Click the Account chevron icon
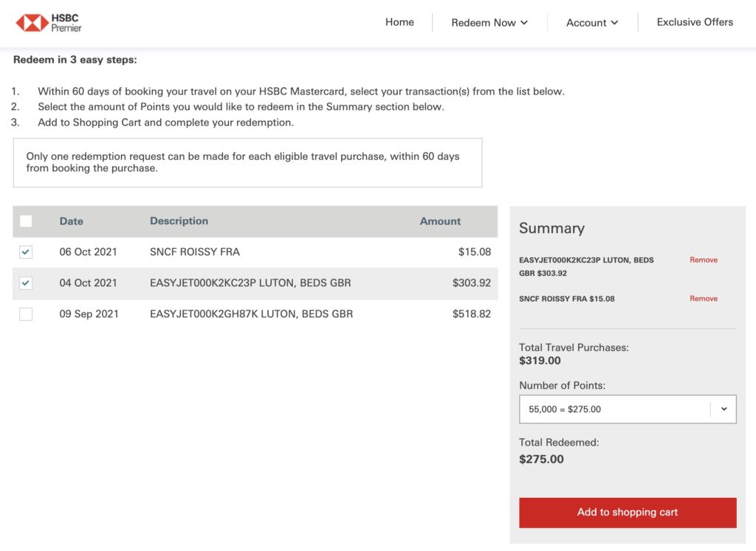Viewport: 756px width, 551px height. coord(614,23)
